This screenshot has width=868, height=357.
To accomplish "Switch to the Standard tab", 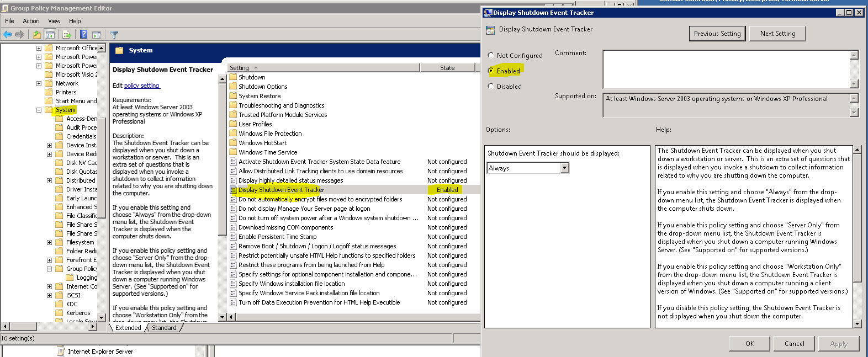I will pos(164,327).
